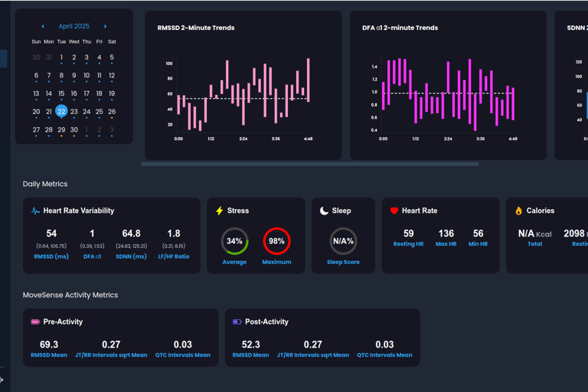Click the Maximum stress 98% gauge
Image resolution: width=588 pixels, height=392 pixels.
276,241
